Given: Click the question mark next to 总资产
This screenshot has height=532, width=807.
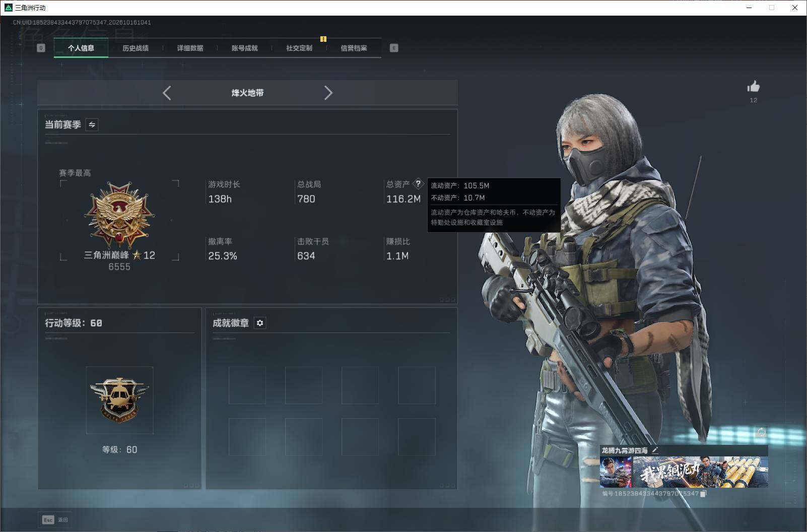Looking at the screenshot, I should [418, 184].
